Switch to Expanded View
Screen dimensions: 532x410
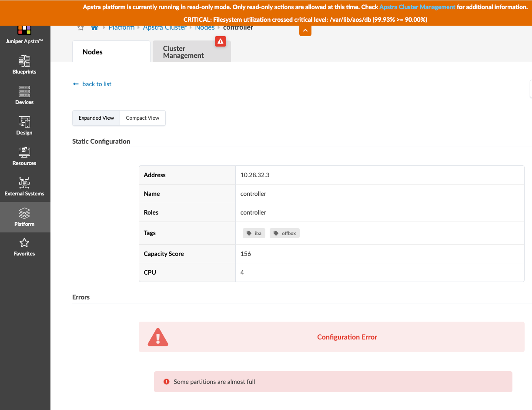[96, 118]
